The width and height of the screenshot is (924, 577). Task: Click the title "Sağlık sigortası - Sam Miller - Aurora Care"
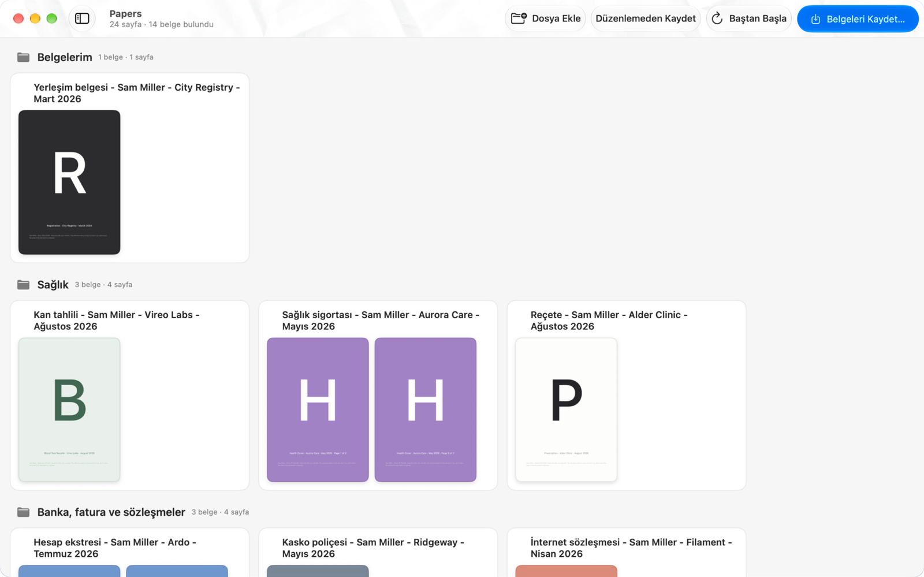(381, 321)
